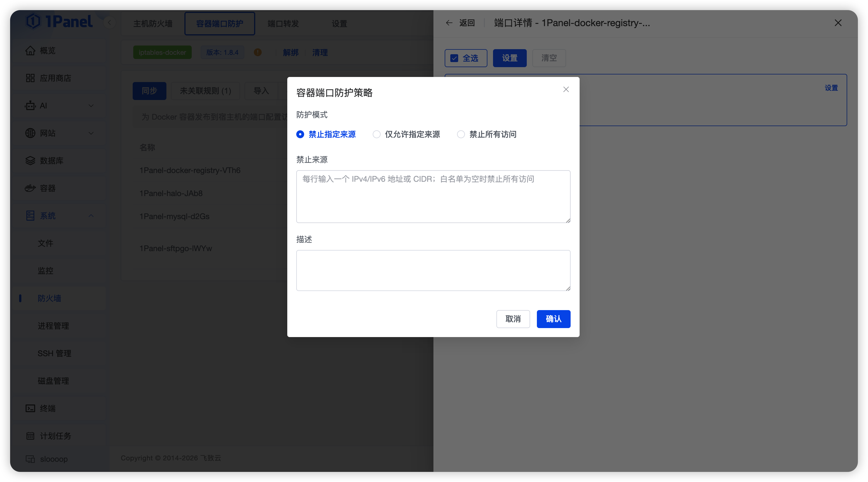Open the 计划任务 calendar icon
The height and width of the screenshot is (482, 868).
tap(30, 436)
